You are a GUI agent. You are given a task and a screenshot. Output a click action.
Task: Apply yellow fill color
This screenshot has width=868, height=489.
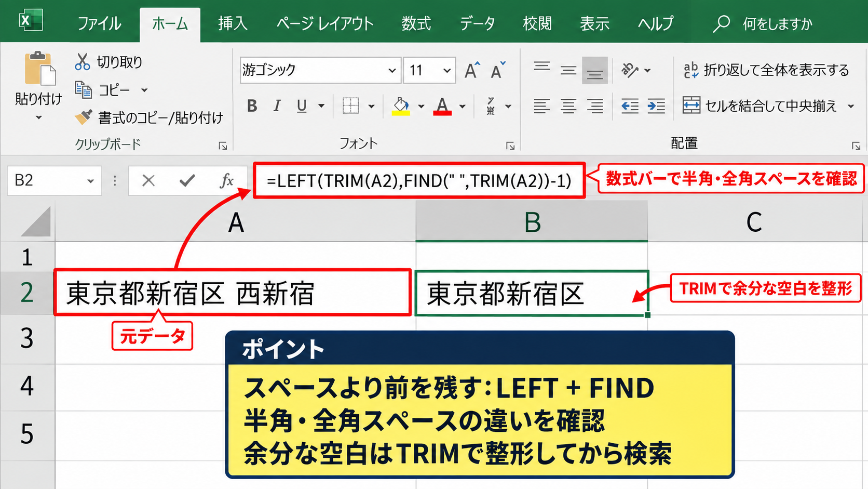click(x=401, y=106)
